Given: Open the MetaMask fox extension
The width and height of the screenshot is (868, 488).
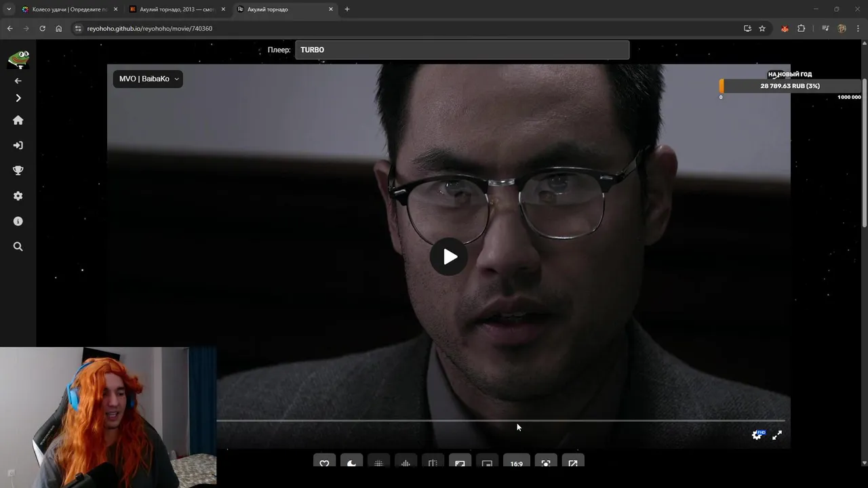Looking at the screenshot, I should (785, 28).
